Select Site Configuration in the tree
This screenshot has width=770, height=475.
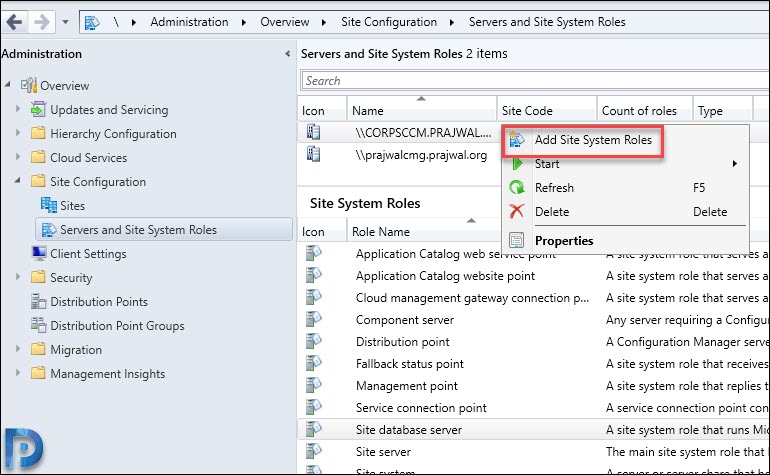(98, 182)
